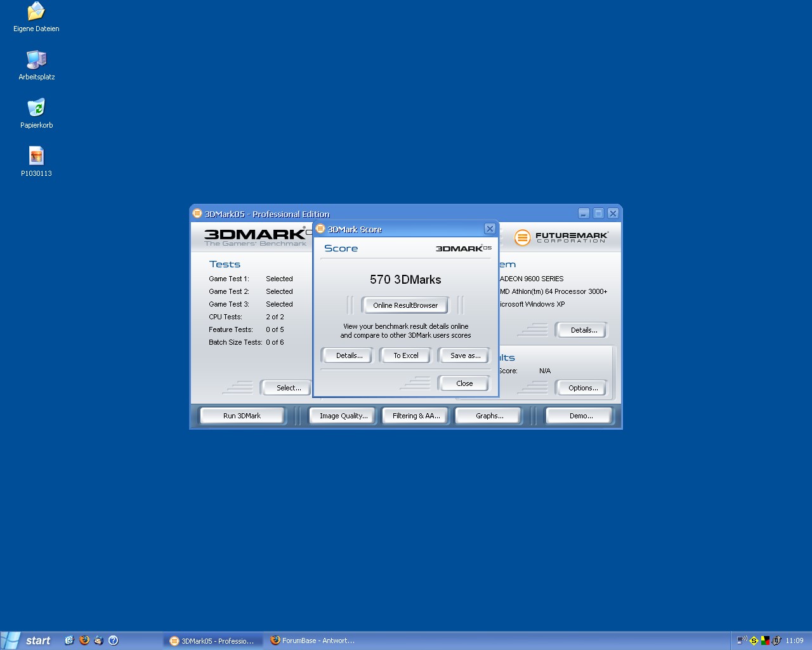Click the Microsoft Windows XP text
The width and height of the screenshot is (812, 650).
click(x=532, y=304)
